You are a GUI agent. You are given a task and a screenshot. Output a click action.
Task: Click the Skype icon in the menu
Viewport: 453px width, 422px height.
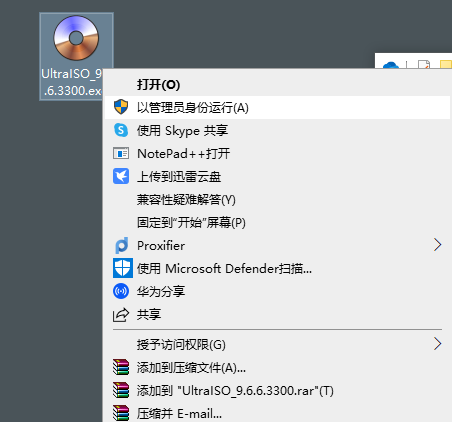tap(121, 130)
